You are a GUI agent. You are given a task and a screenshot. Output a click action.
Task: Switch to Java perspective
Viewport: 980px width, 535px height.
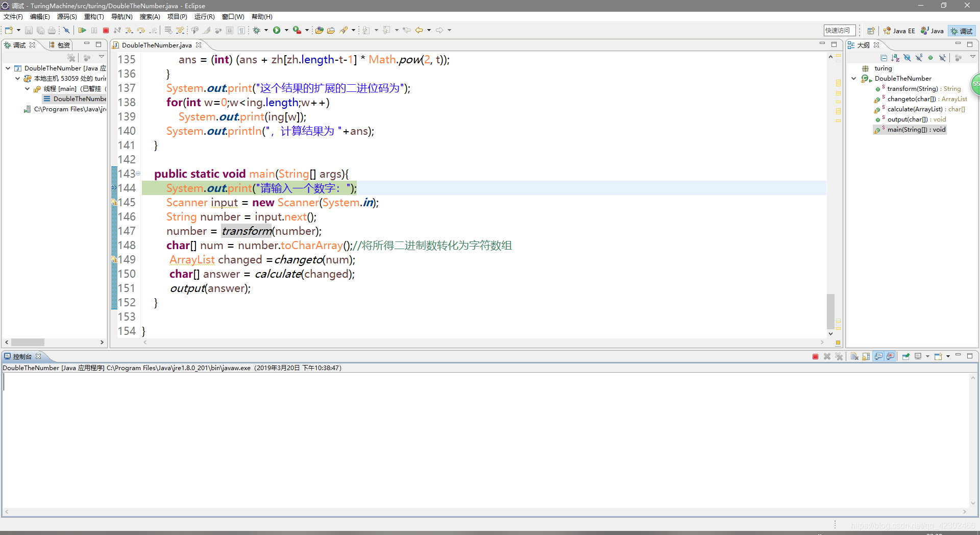(932, 31)
